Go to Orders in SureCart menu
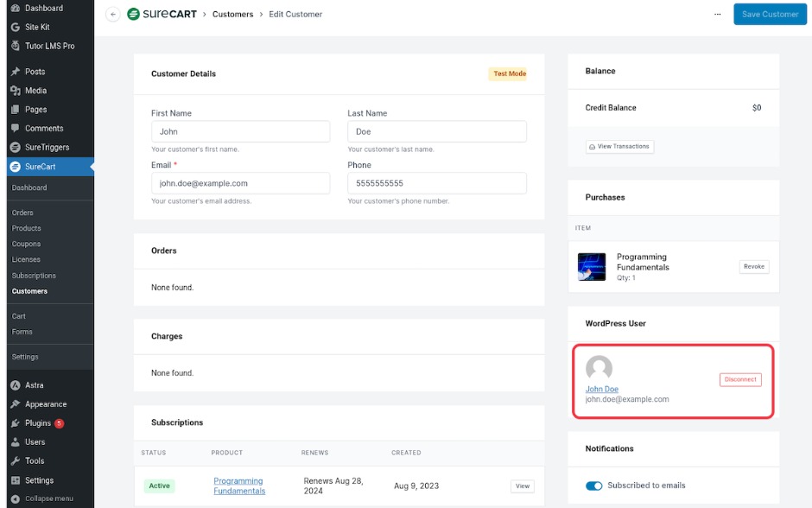Image resolution: width=812 pixels, height=508 pixels. coord(22,213)
